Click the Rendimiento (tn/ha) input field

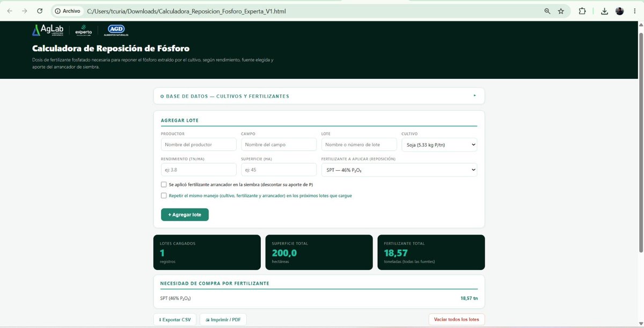tap(199, 170)
